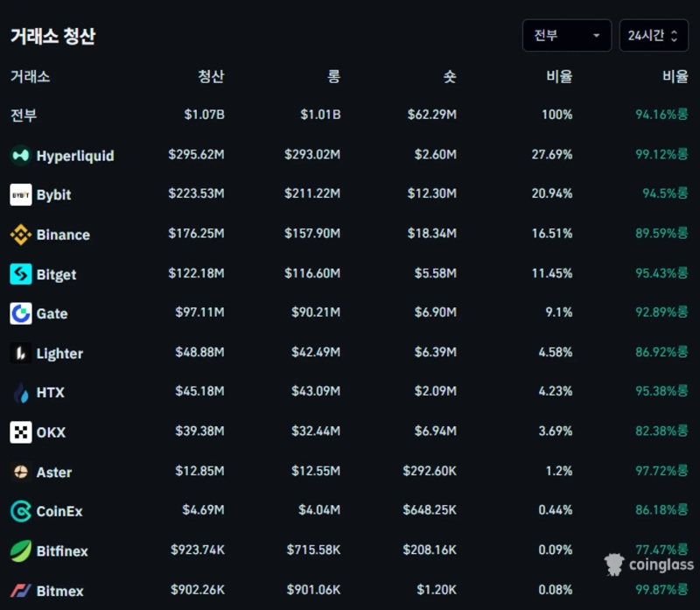Open the 24시간 time range dropdown

pyautogui.click(x=654, y=36)
